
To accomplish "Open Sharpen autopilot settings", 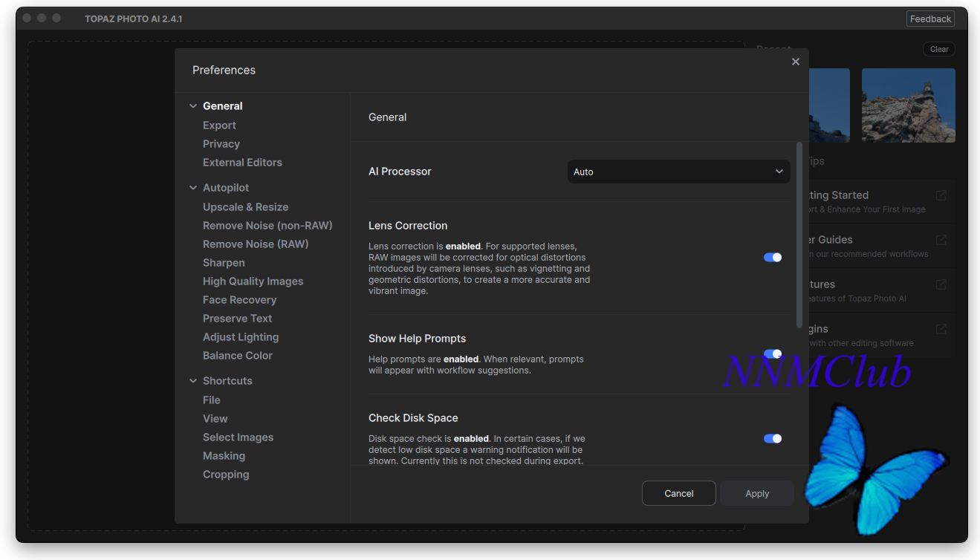I will (224, 263).
